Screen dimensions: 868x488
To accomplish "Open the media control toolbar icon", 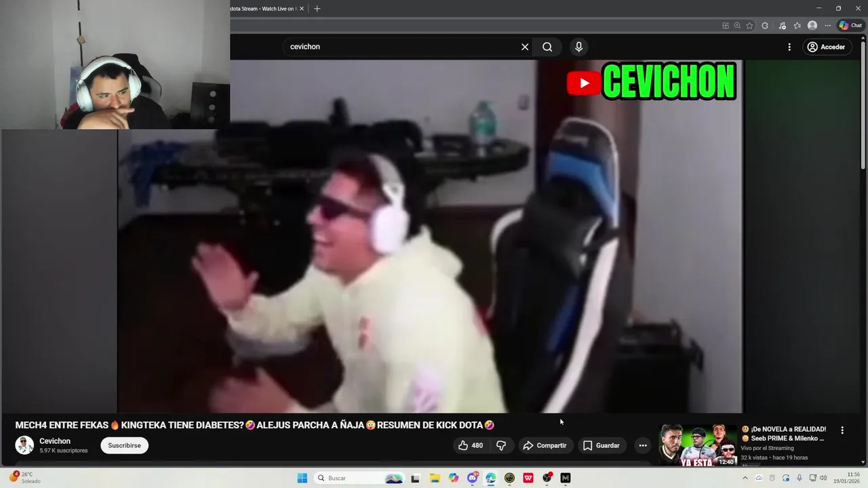I will coord(782,25).
